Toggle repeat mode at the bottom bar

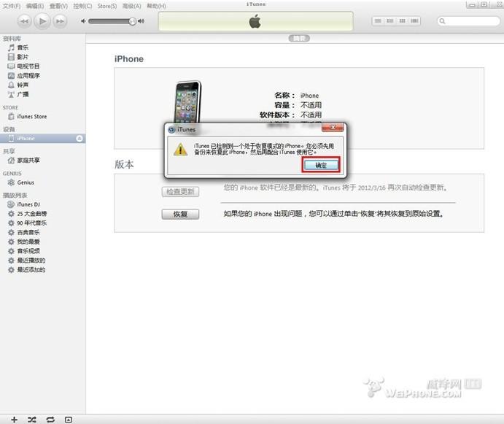(x=50, y=420)
